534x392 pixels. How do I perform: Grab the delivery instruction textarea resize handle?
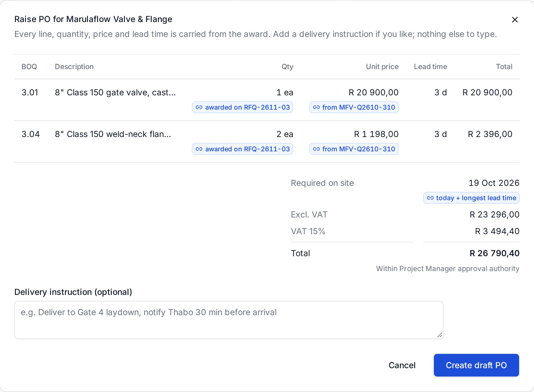pos(440,335)
